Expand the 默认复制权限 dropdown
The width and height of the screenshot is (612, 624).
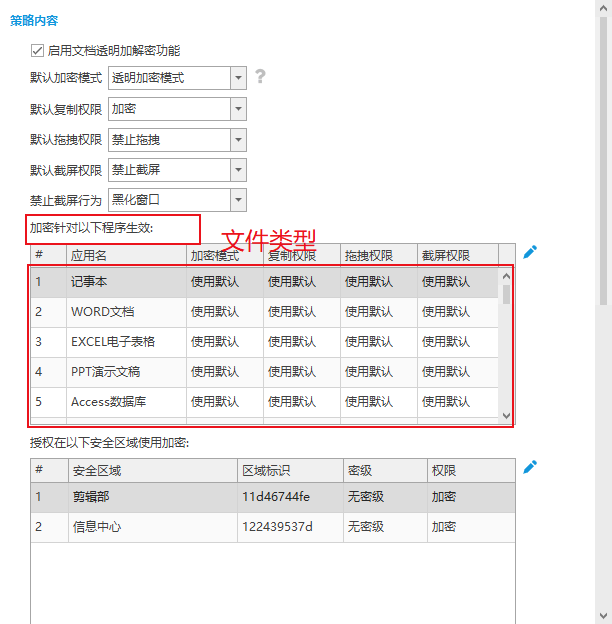point(238,109)
